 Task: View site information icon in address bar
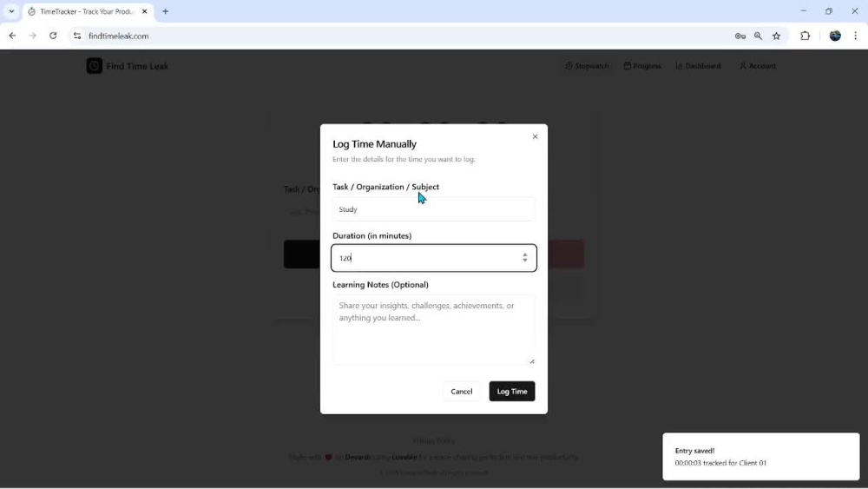pyautogui.click(x=77, y=36)
